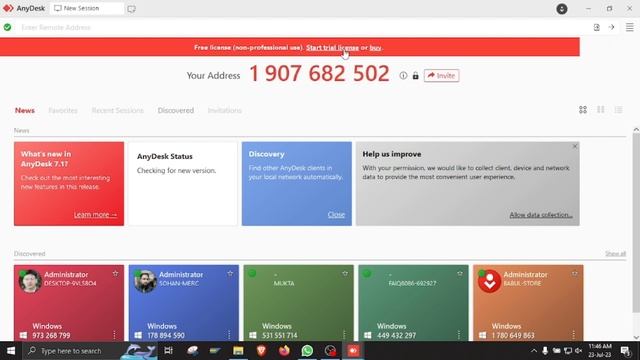640x360 pixels.
Task: Favorite the BABUL-STORE device star
Action: 575,273
